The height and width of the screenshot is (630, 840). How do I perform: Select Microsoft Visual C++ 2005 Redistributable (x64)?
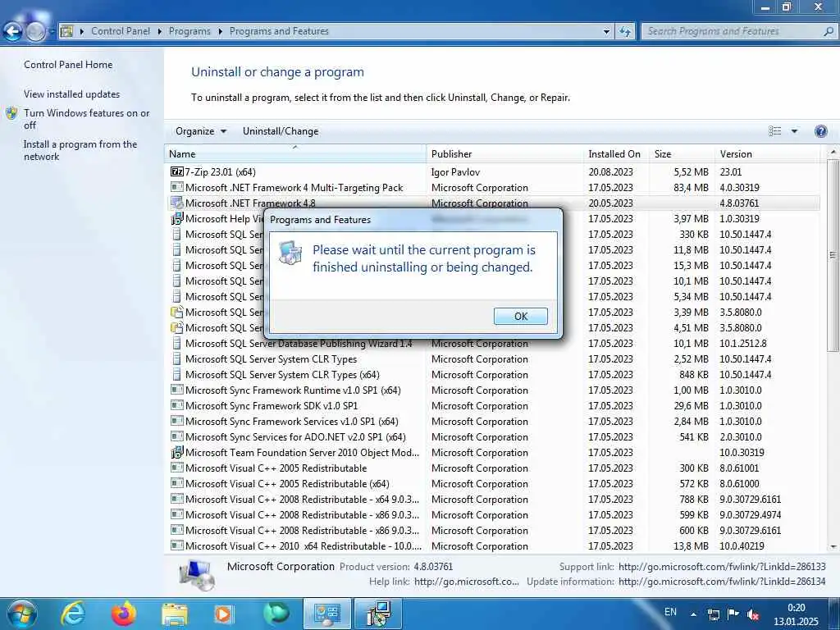[286, 483]
